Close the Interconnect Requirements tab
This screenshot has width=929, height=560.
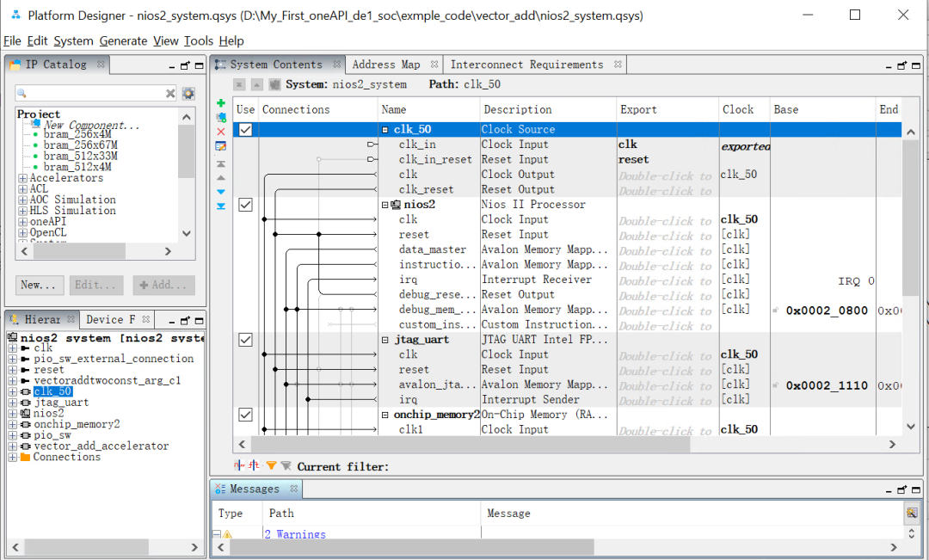(x=618, y=64)
